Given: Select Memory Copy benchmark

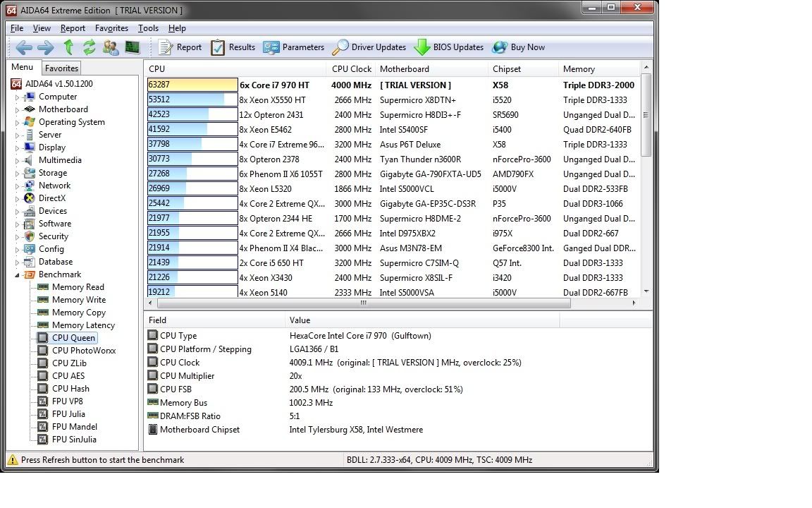Looking at the screenshot, I should (x=79, y=313).
